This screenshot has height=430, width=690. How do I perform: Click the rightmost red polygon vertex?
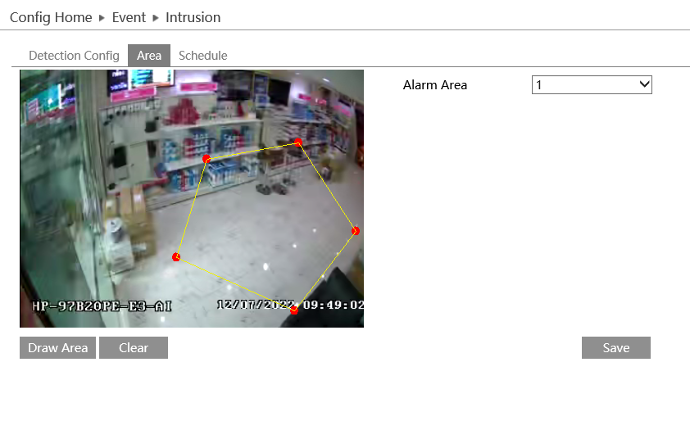[x=355, y=230]
